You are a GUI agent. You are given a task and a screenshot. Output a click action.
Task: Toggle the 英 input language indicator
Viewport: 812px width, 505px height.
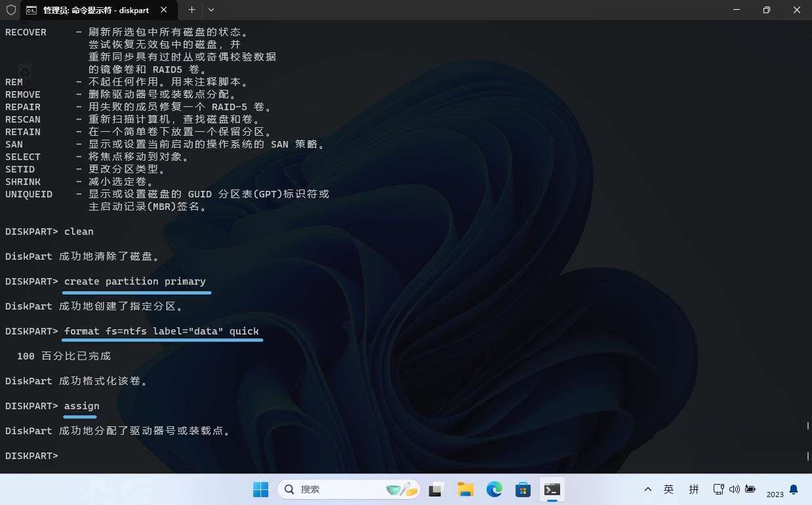click(668, 489)
